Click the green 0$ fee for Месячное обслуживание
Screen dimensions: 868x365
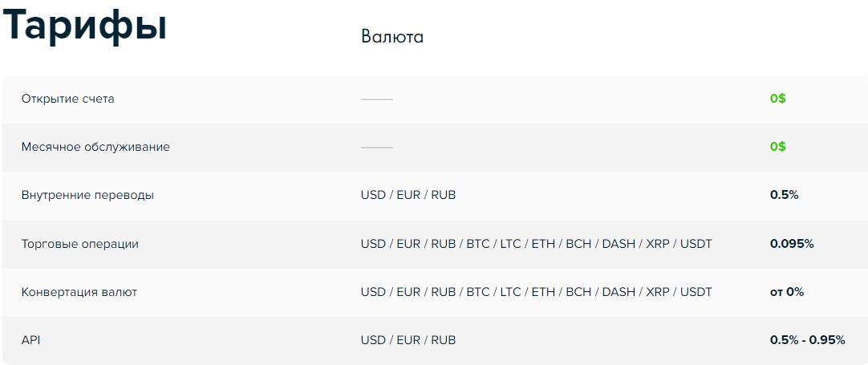(x=778, y=148)
